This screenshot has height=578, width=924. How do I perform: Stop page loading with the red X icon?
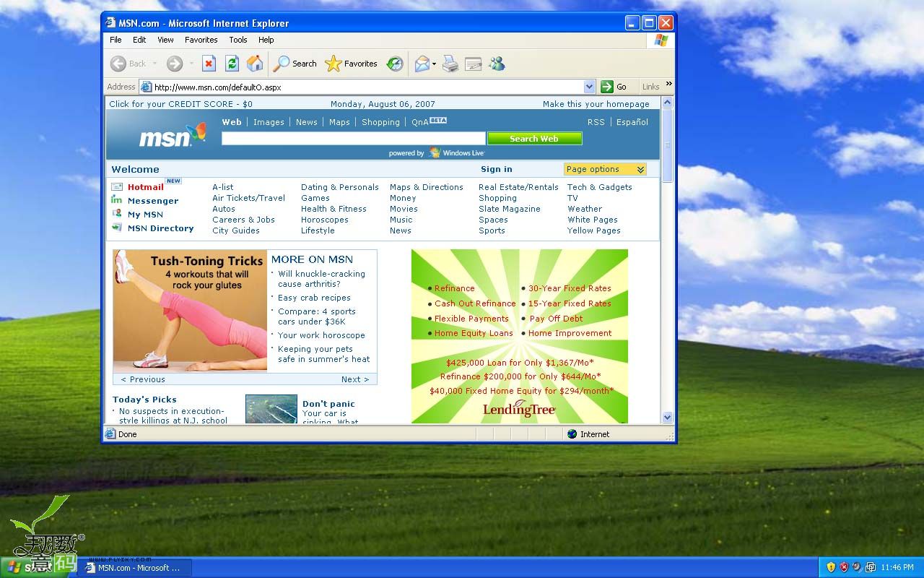[209, 64]
